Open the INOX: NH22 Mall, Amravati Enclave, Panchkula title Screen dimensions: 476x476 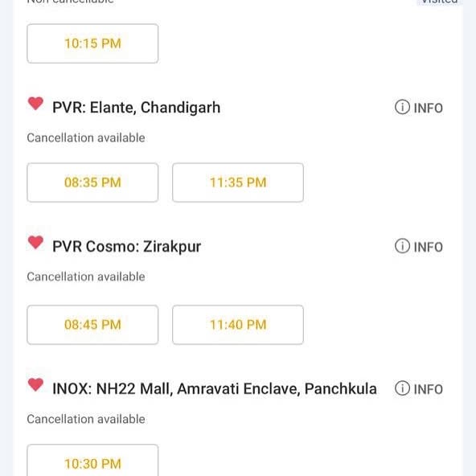[215, 388]
